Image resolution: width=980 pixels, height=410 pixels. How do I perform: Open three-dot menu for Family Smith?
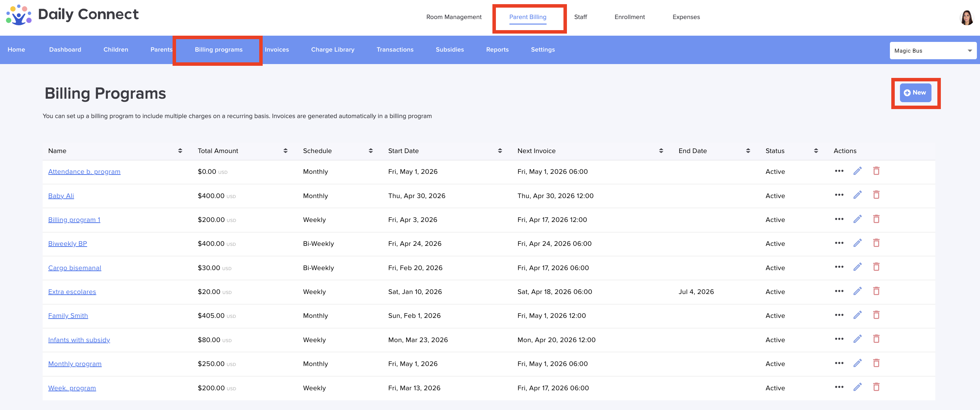pos(839,315)
